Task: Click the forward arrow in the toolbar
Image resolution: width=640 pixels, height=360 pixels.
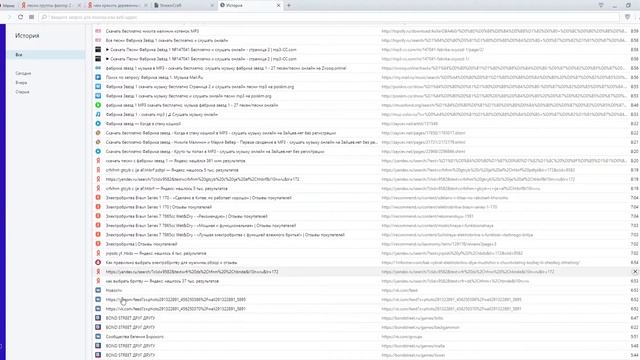Action: click(x=9, y=17)
